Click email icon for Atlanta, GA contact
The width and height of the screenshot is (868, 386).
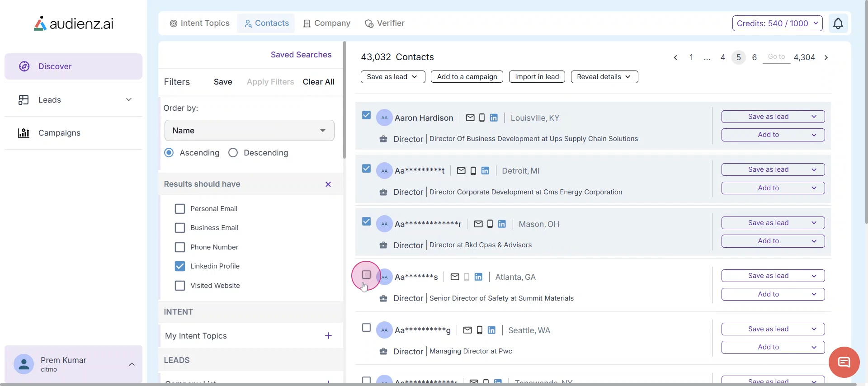click(455, 277)
